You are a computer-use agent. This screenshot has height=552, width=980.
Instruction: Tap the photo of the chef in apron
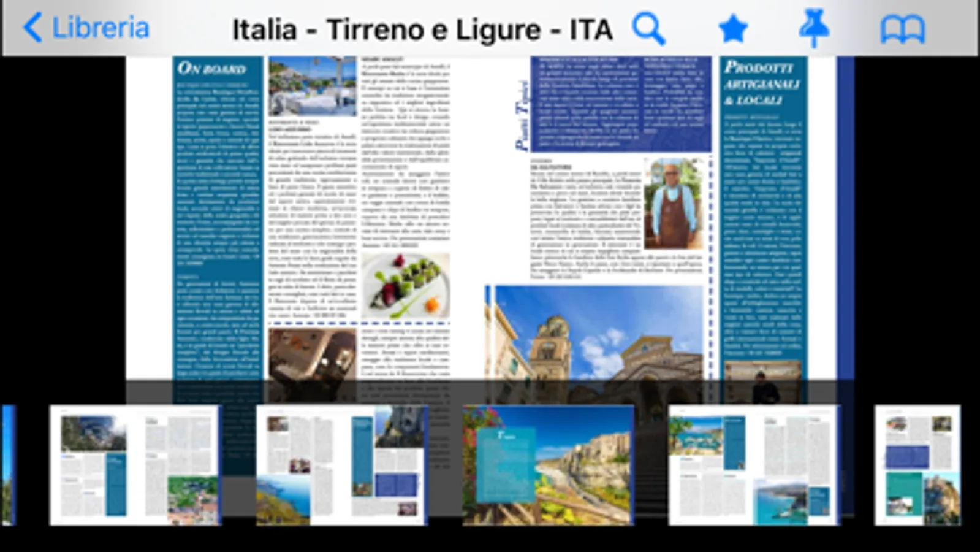click(673, 204)
